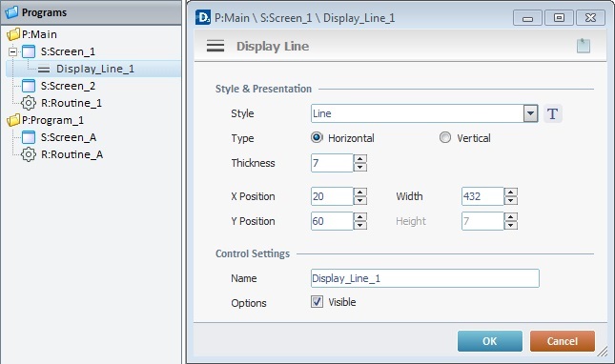Click the P:Main folder icon
This screenshot has width=615, height=364.
(13, 34)
